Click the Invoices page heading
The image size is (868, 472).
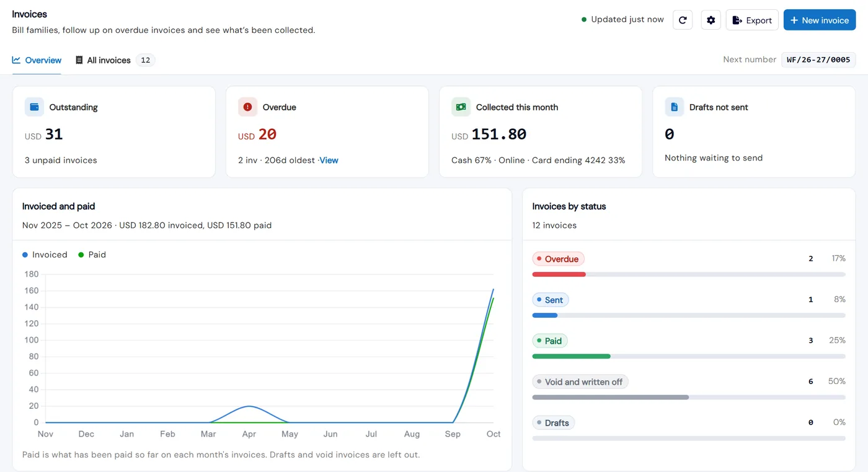(30, 14)
